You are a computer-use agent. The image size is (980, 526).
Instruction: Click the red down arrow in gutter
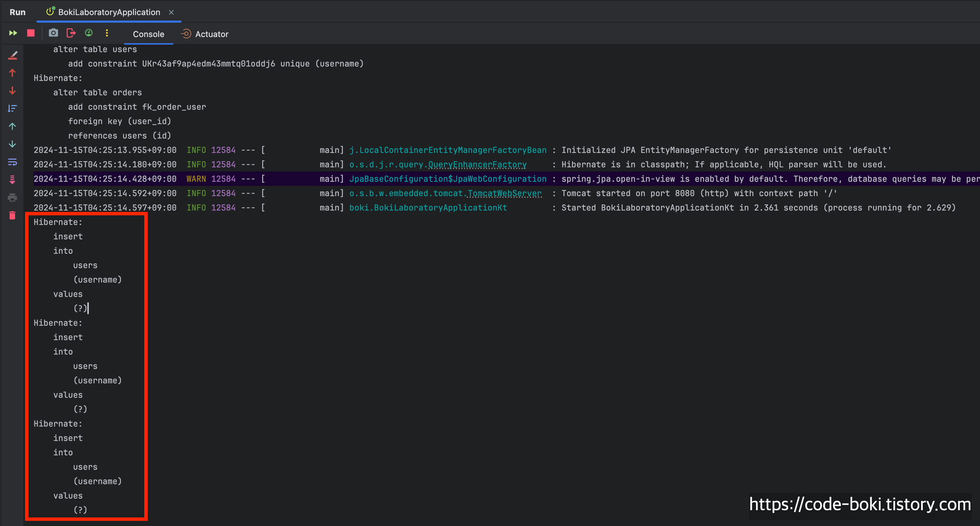pyautogui.click(x=13, y=91)
